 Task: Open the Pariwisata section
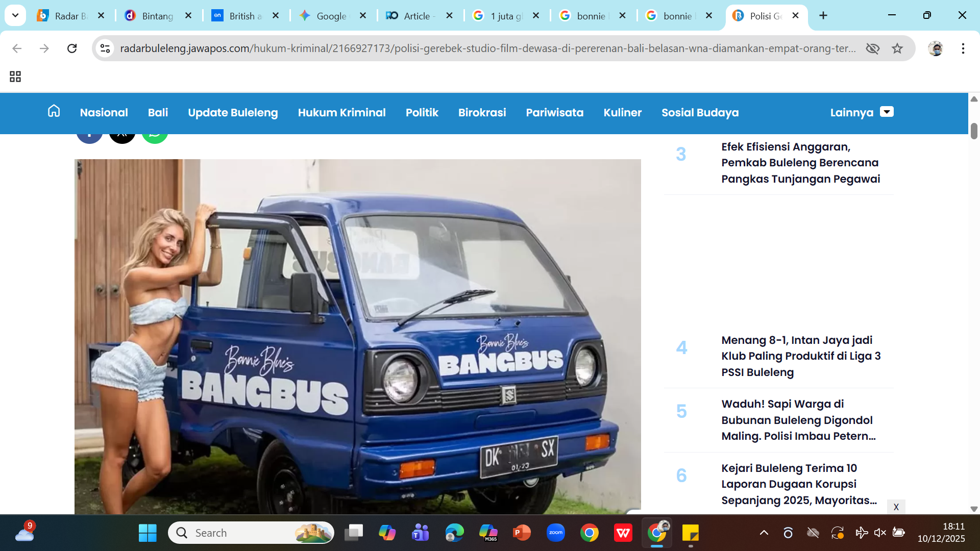pyautogui.click(x=554, y=112)
